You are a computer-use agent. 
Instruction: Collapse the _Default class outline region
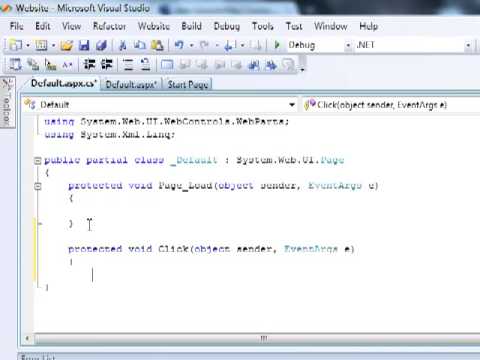[38, 161]
